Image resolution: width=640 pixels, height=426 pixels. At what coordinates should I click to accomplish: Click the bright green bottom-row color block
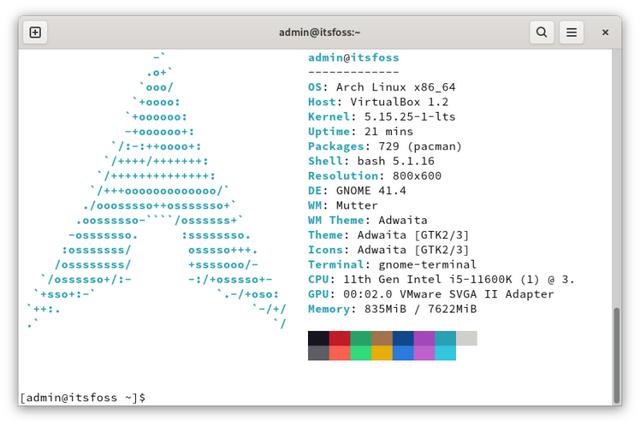click(x=361, y=353)
